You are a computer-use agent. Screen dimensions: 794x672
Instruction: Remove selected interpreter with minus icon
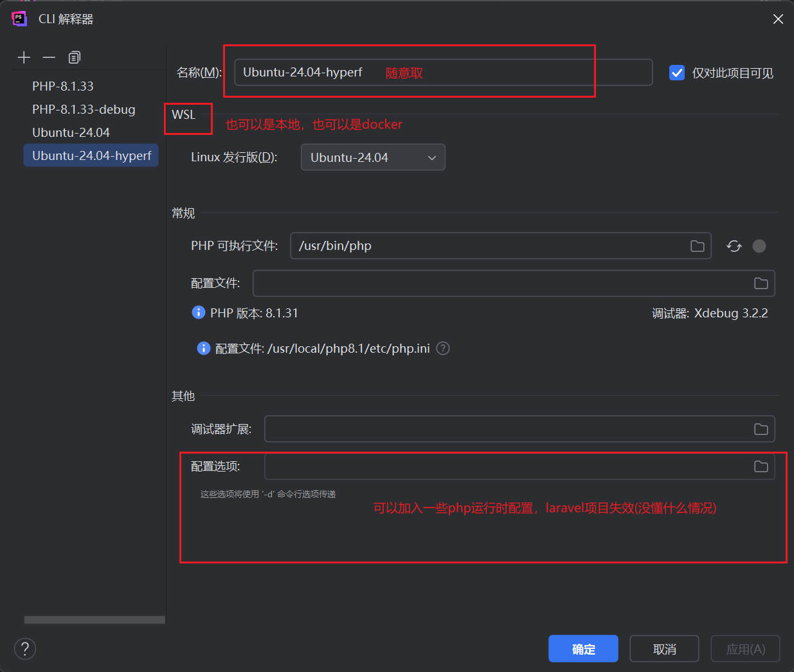pyautogui.click(x=49, y=57)
